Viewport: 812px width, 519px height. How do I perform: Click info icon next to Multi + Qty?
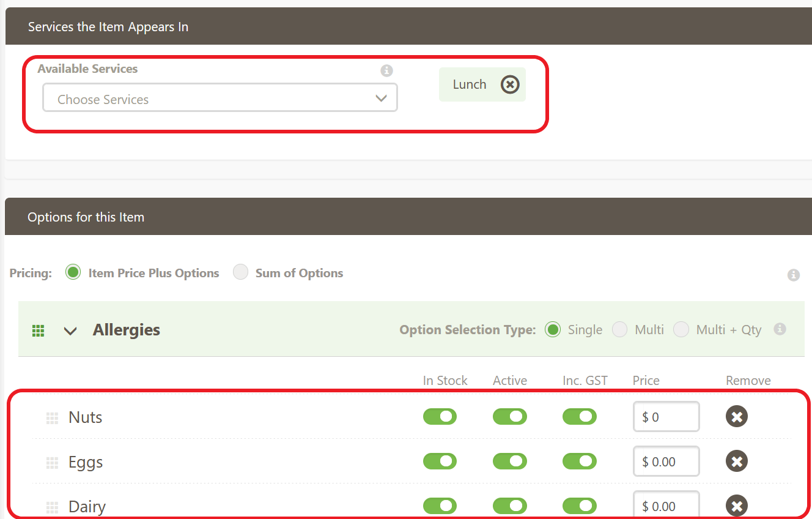[x=780, y=329]
